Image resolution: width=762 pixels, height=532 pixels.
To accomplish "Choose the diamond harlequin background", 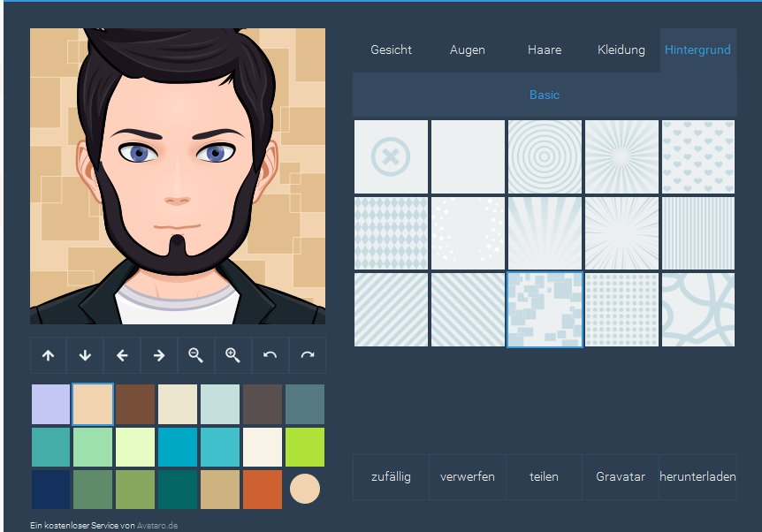I will click(x=391, y=233).
